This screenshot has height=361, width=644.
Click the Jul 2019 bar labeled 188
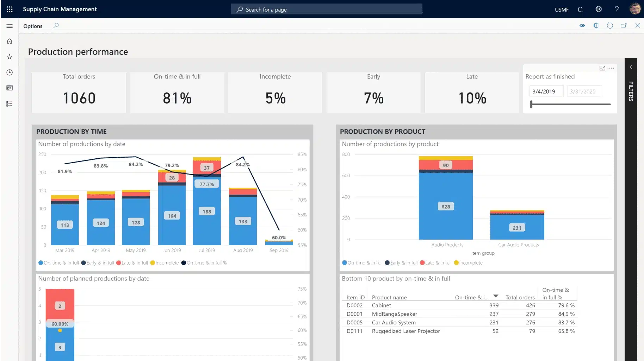[x=207, y=211]
